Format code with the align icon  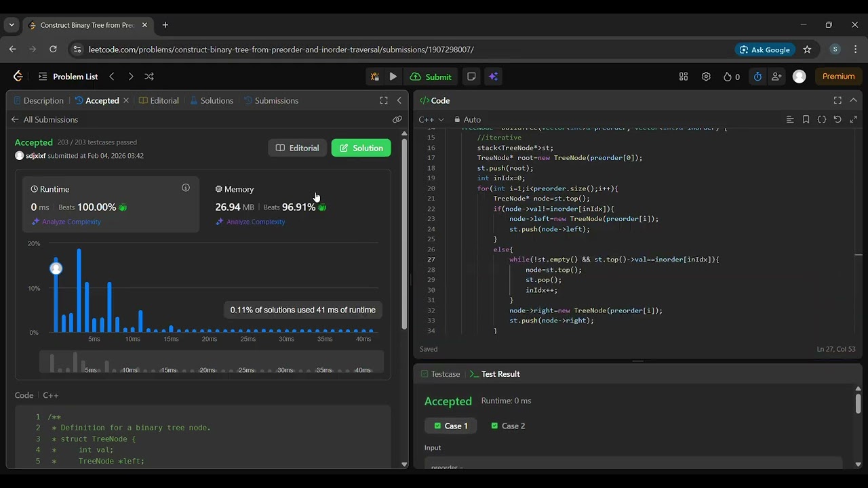click(790, 119)
